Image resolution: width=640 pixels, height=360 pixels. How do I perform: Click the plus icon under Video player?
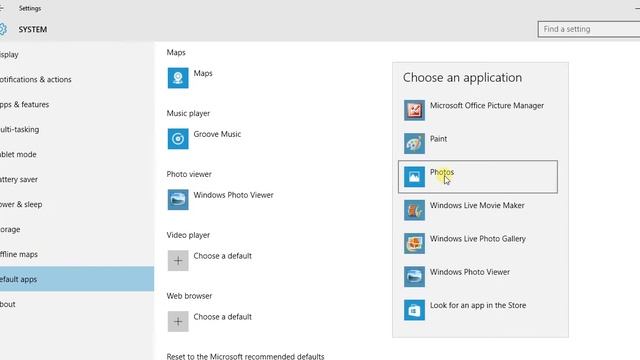coord(178,260)
